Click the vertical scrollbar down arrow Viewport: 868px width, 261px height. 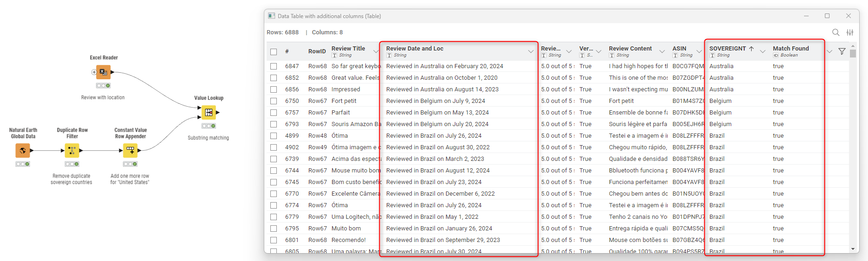pos(853,249)
